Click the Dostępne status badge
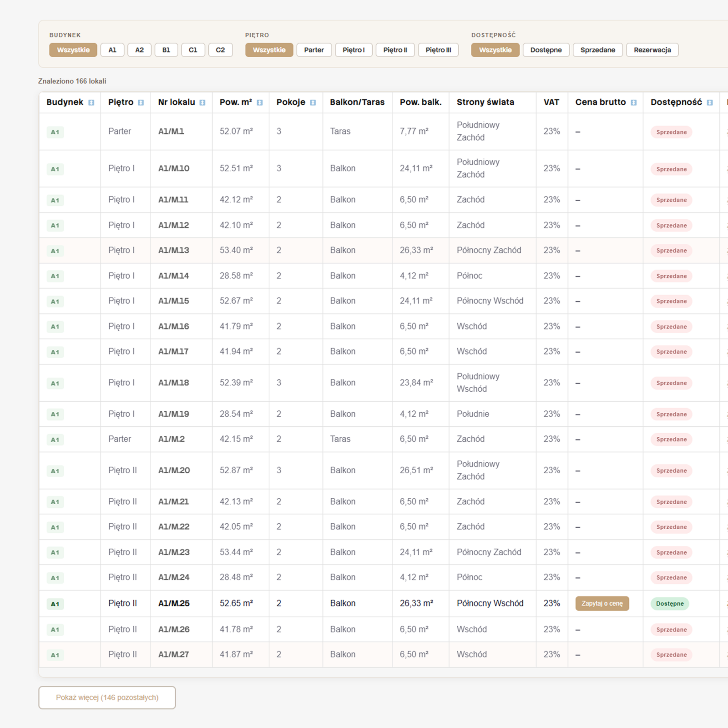728x728 pixels. pos(670,604)
